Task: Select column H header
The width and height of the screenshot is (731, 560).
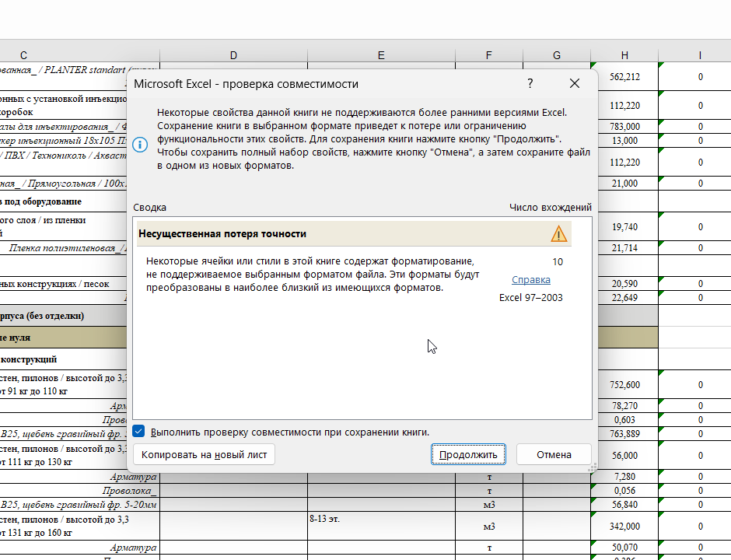Action: [624, 55]
